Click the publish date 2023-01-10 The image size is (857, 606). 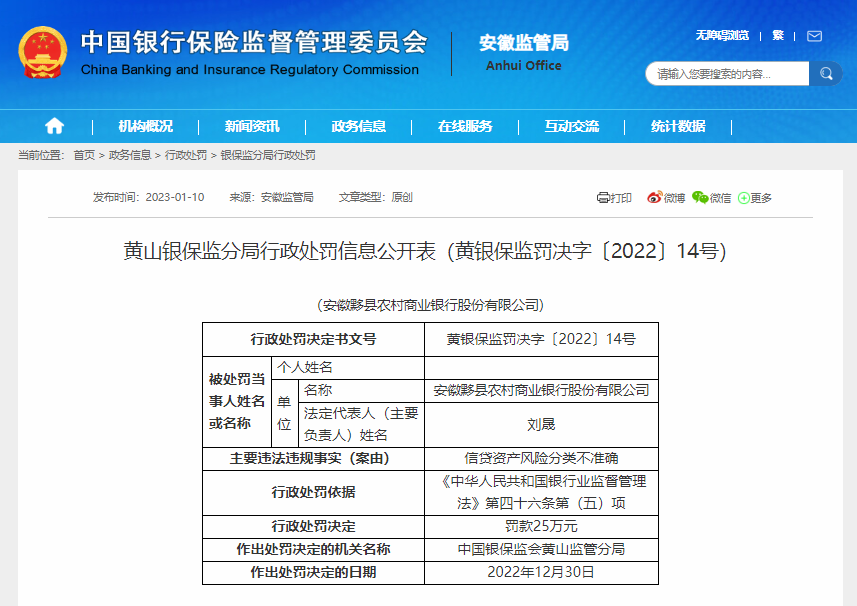click(175, 197)
